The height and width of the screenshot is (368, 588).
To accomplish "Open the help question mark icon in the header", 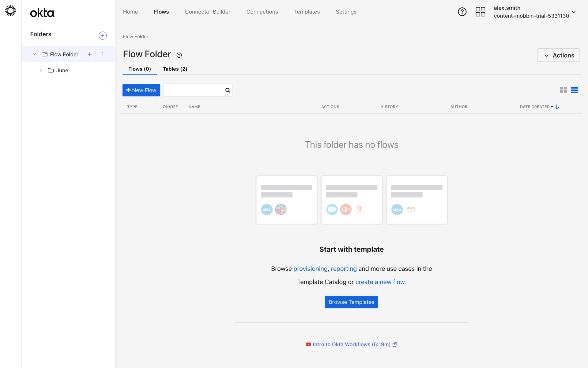I will tap(462, 12).
